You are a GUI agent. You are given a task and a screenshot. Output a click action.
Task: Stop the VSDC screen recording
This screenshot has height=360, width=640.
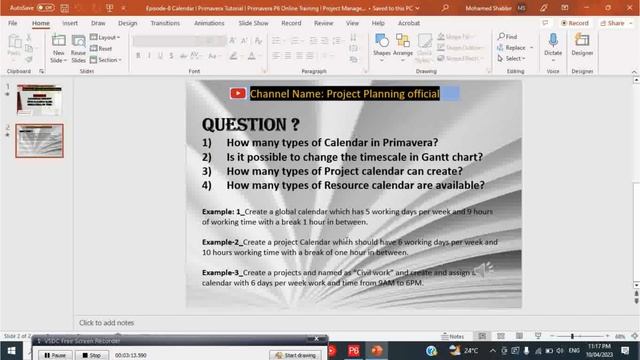click(x=91, y=355)
